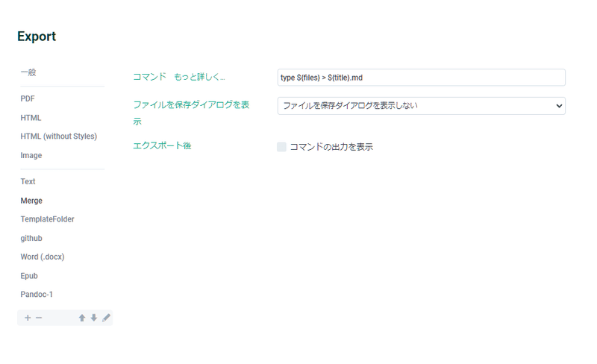Select Word (.docx) export option
597x364 pixels.
pyautogui.click(x=43, y=257)
